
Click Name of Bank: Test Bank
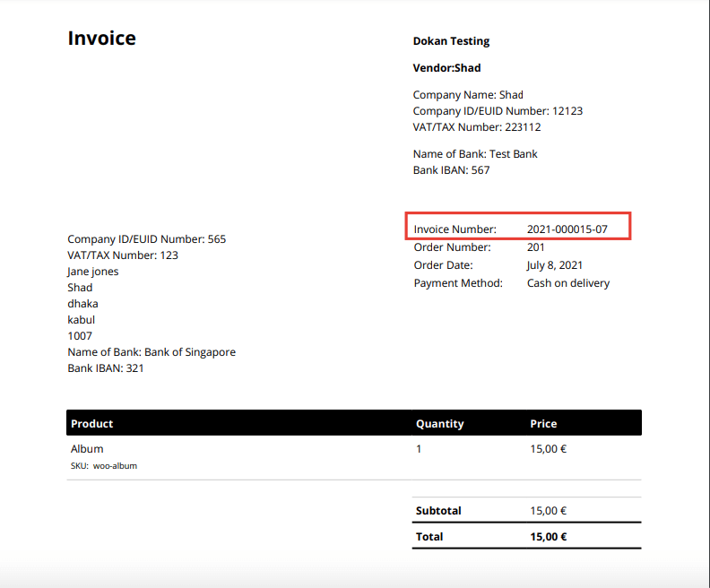pos(475,154)
